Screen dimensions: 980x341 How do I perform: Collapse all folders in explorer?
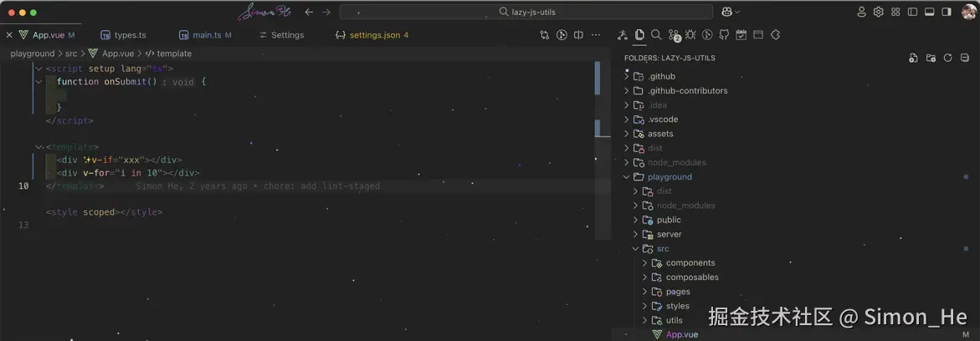[964, 58]
